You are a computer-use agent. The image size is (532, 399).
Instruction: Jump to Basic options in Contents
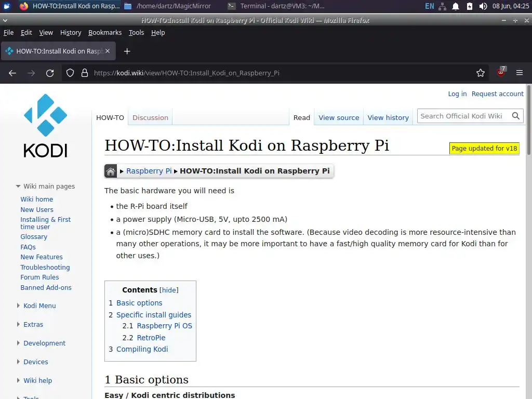(x=139, y=303)
